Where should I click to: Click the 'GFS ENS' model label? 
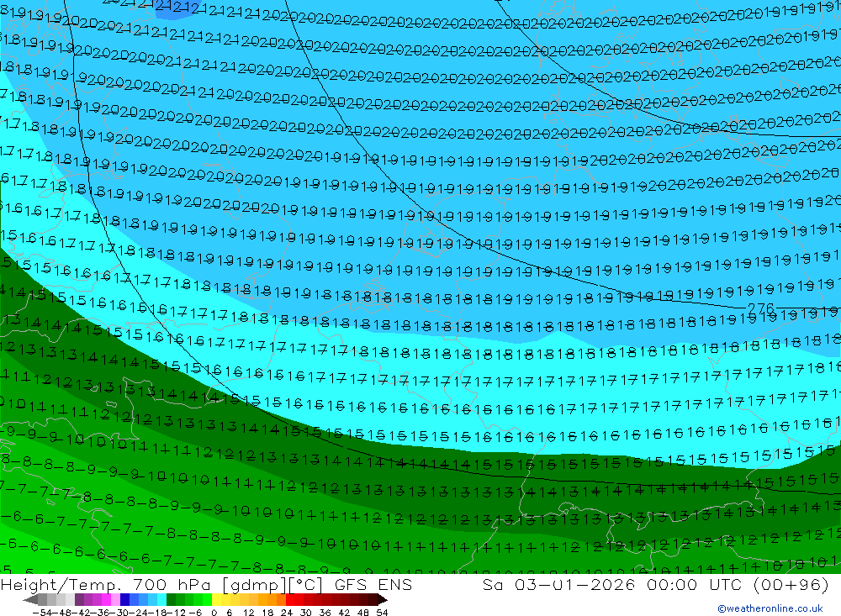[373, 584]
